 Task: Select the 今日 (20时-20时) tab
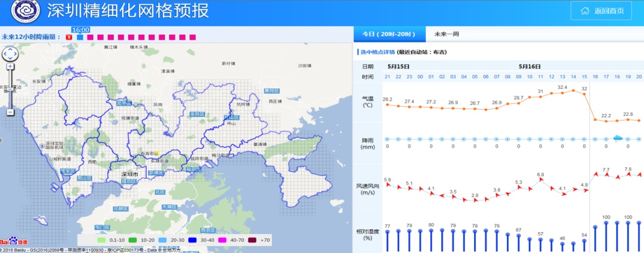pyautogui.click(x=392, y=34)
